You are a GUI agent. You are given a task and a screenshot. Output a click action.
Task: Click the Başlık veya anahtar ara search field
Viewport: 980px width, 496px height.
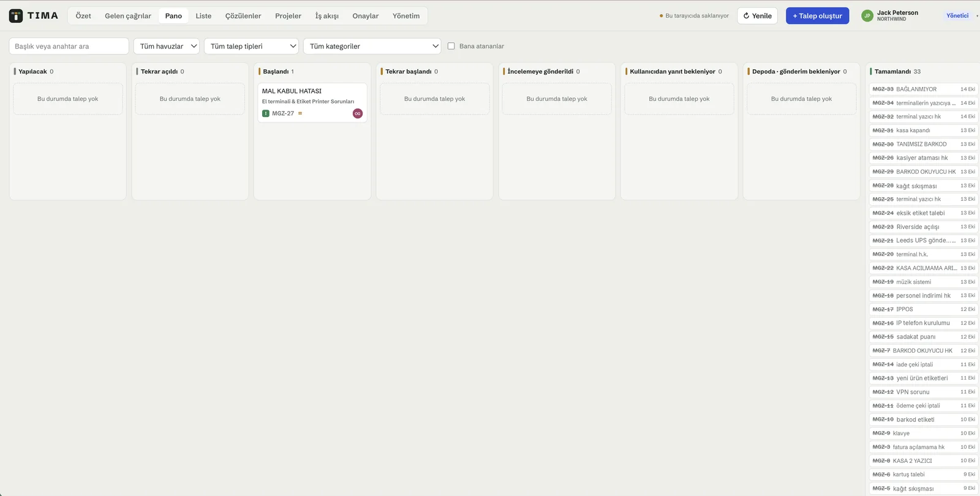point(69,46)
